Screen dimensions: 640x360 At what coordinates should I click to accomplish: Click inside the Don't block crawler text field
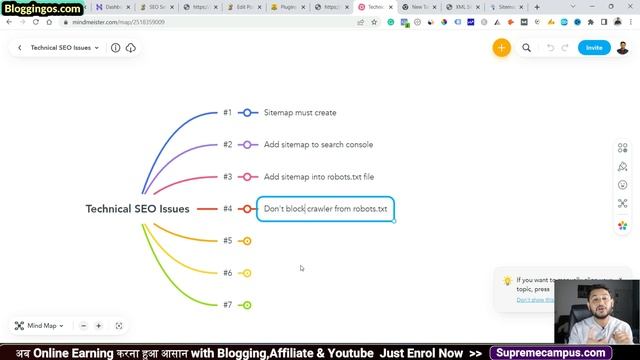coord(325,209)
